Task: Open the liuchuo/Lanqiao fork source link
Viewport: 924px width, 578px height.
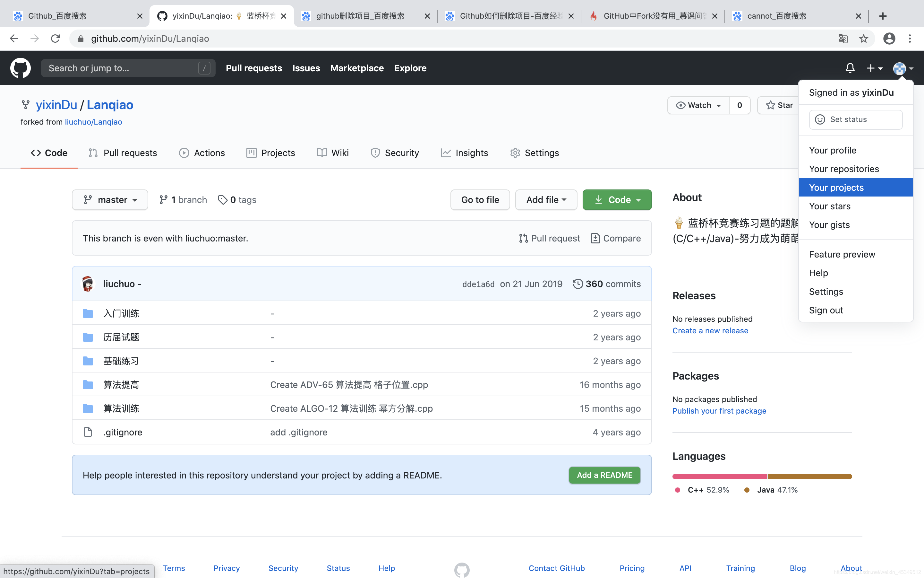Action: coord(94,122)
